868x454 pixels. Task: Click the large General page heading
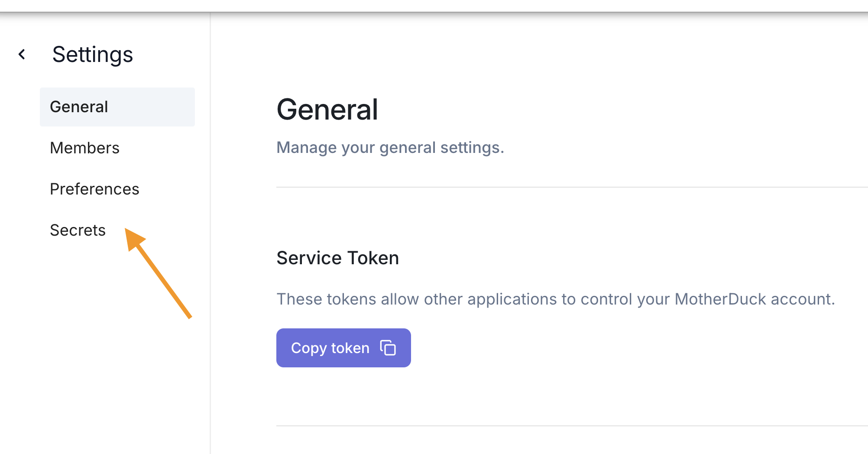(x=327, y=109)
